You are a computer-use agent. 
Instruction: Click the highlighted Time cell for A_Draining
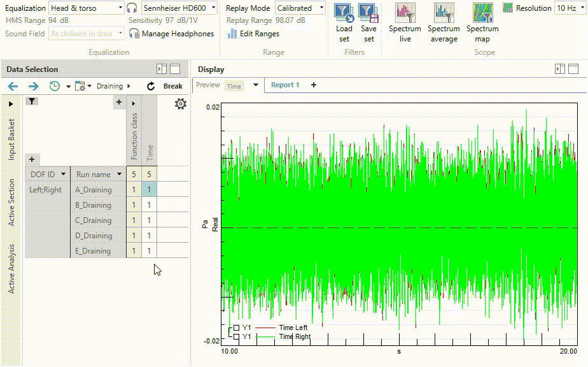149,190
